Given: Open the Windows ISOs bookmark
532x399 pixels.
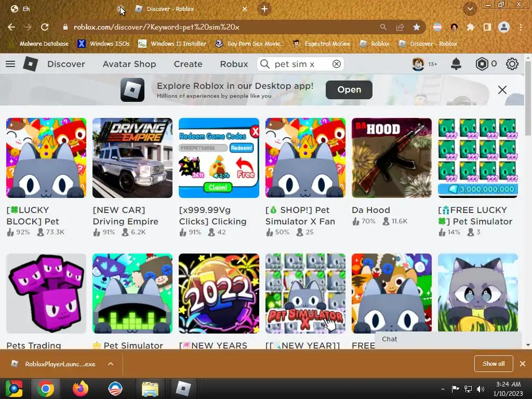Looking at the screenshot, I should (104, 44).
